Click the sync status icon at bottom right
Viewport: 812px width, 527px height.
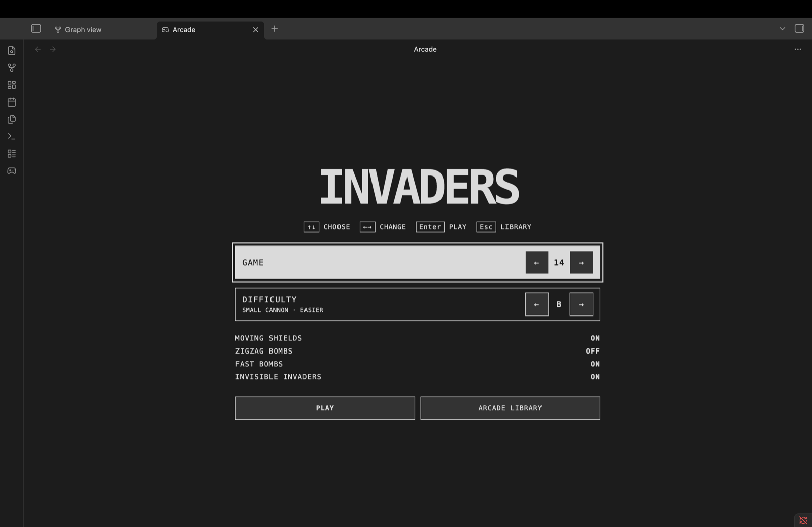(x=803, y=520)
